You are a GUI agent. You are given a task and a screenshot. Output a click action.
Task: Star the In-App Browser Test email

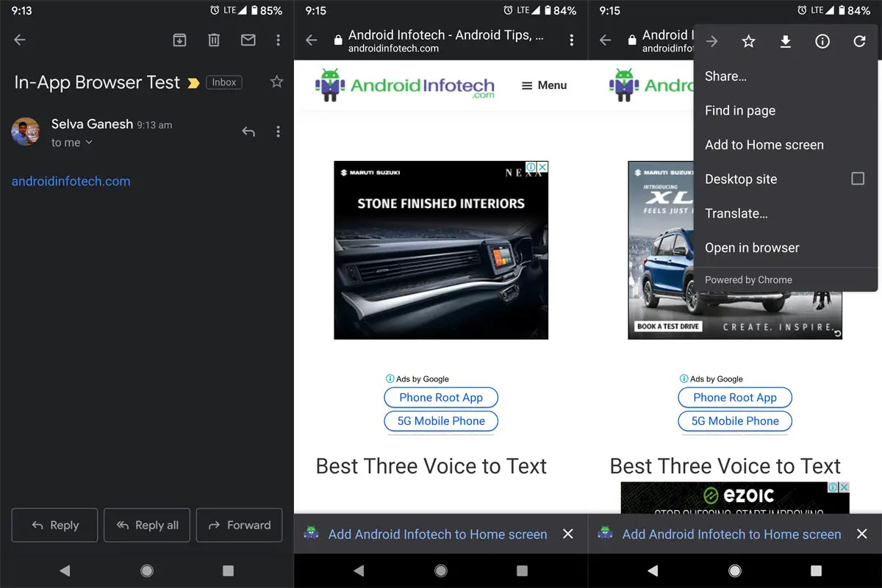pyautogui.click(x=276, y=82)
